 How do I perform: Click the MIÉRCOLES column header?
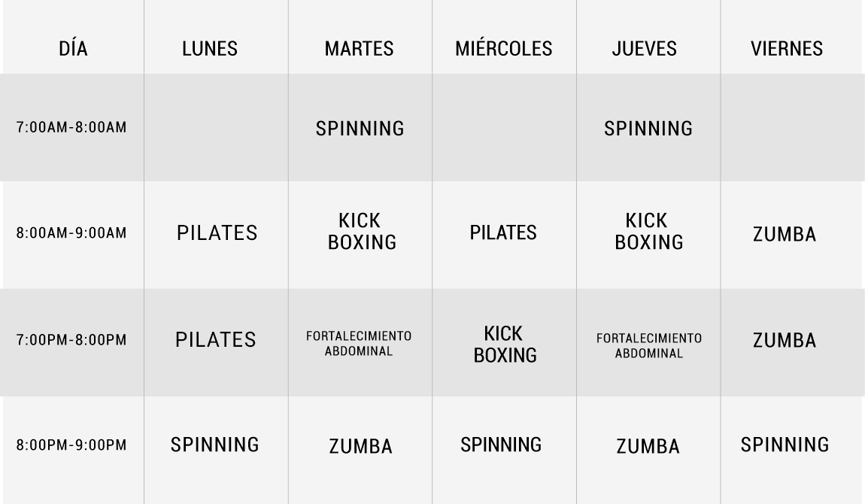tap(504, 47)
